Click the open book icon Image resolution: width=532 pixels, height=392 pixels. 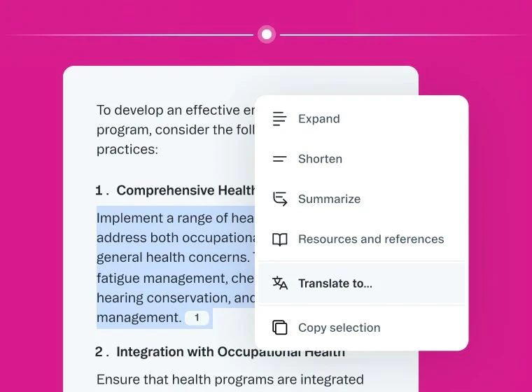point(280,239)
